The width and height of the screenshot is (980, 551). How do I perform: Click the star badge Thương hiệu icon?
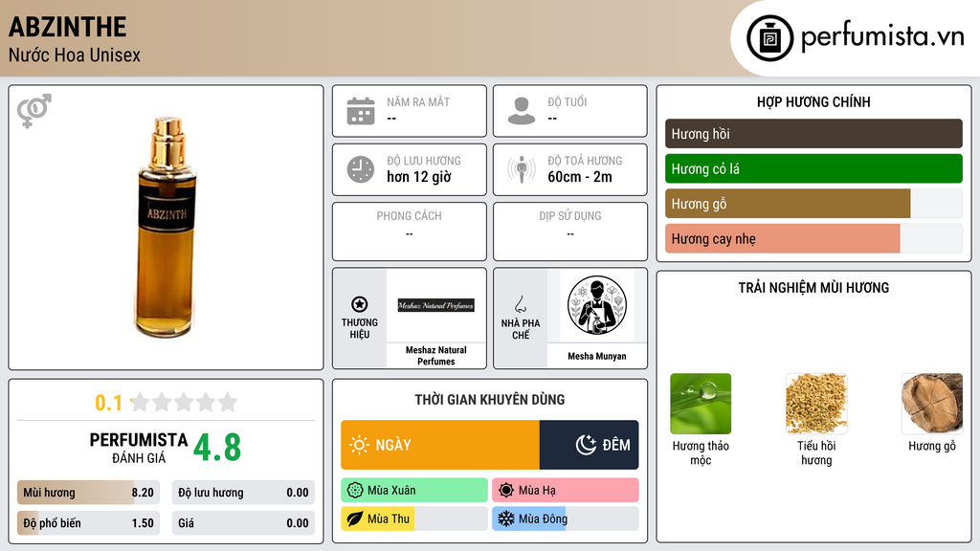click(360, 304)
